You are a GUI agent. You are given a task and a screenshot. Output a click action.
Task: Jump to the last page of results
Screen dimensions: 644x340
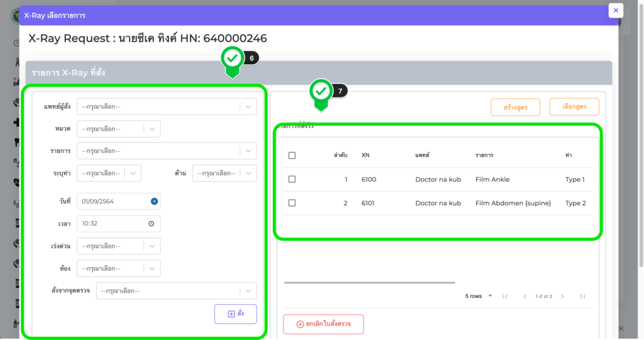pyautogui.click(x=582, y=296)
